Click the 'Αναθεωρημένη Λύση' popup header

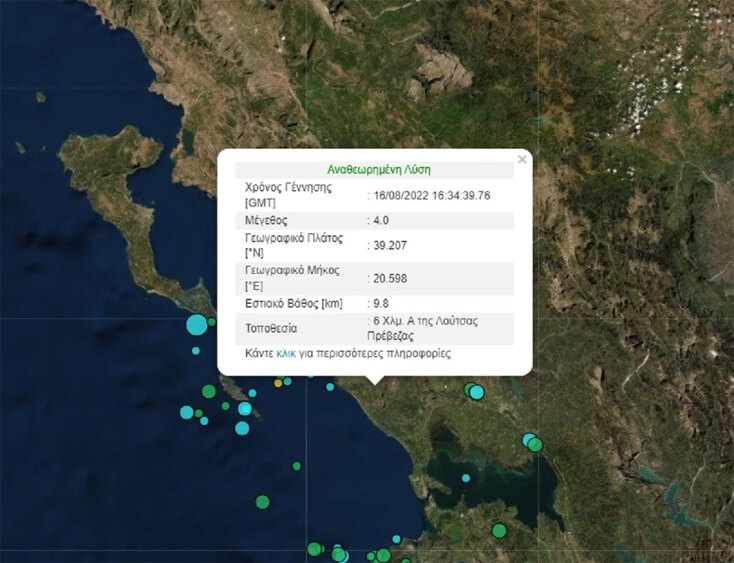point(379,170)
